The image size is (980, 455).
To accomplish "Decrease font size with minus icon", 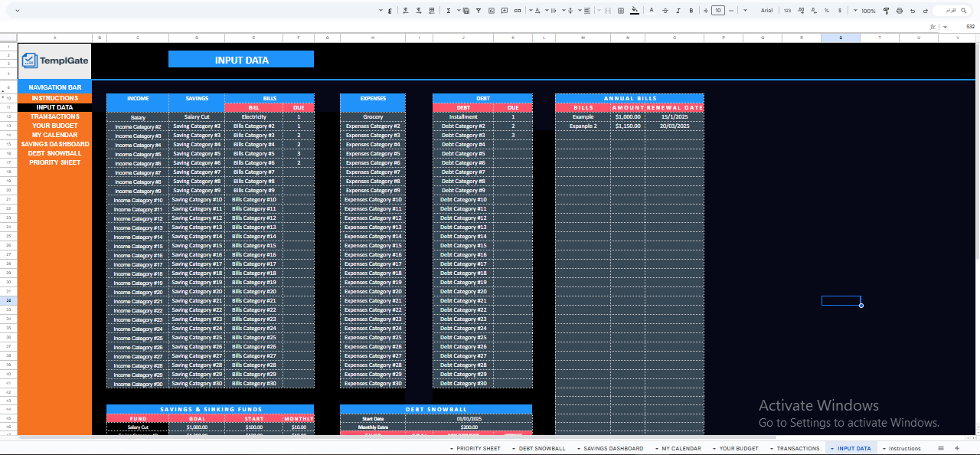I will pyautogui.click(x=731, y=11).
